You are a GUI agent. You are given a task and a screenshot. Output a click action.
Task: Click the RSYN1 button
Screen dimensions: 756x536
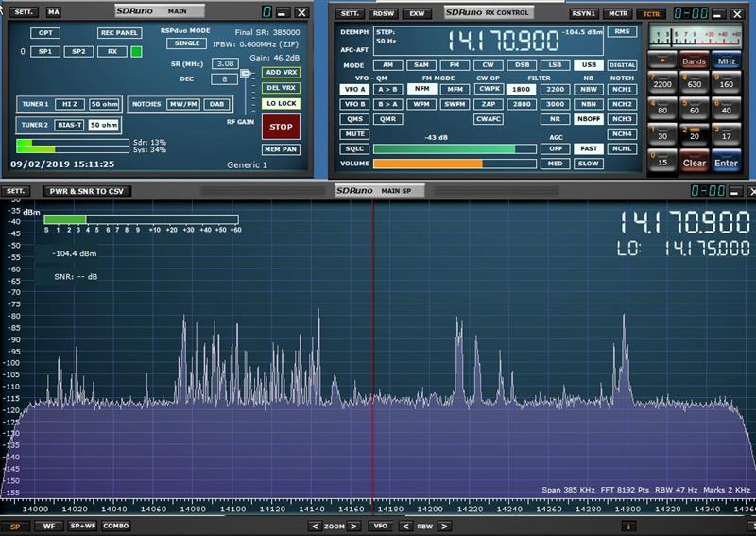pyautogui.click(x=584, y=13)
